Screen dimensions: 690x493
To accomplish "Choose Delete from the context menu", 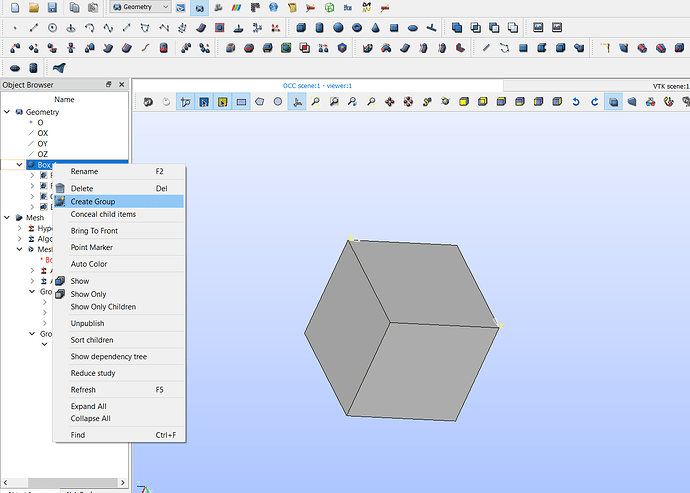I will tap(81, 188).
